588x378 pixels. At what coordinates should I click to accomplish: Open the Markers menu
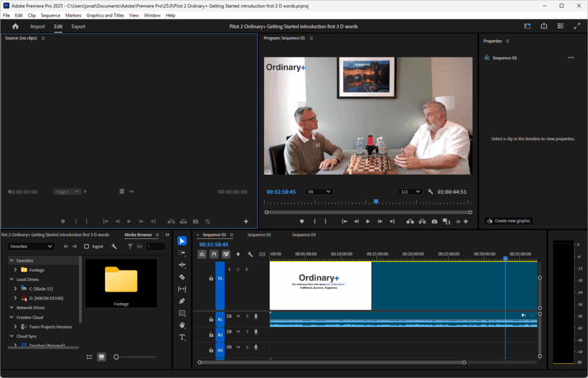(73, 16)
